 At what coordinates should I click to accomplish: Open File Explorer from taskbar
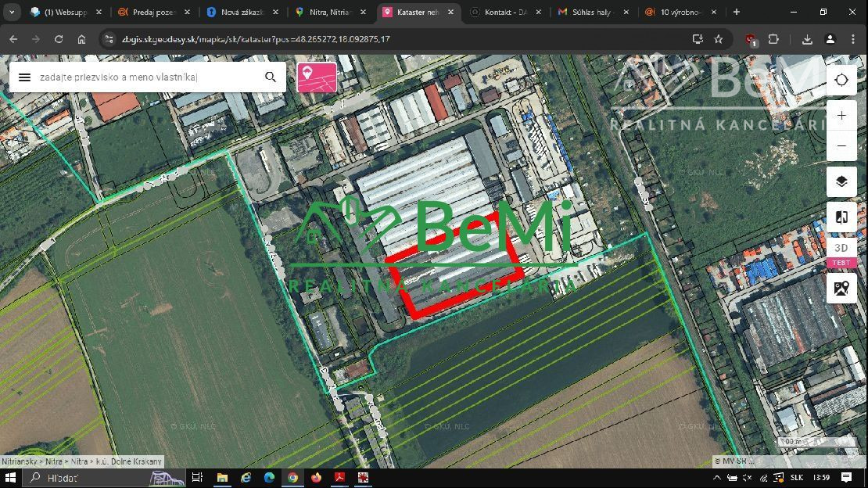coord(223,478)
